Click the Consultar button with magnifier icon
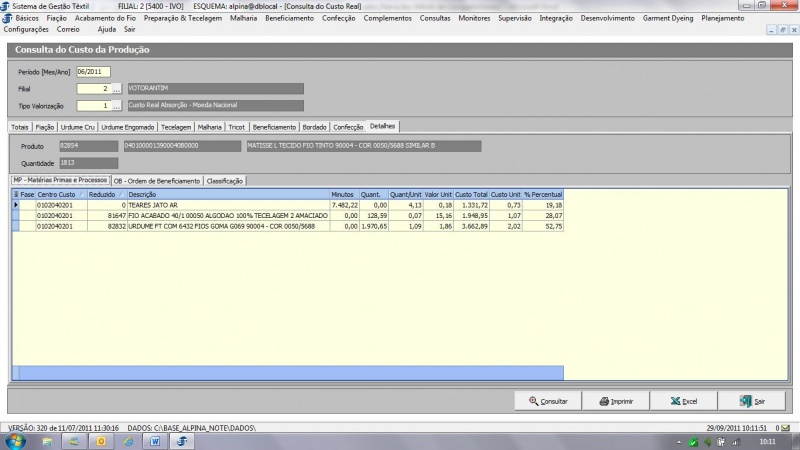 click(548, 401)
